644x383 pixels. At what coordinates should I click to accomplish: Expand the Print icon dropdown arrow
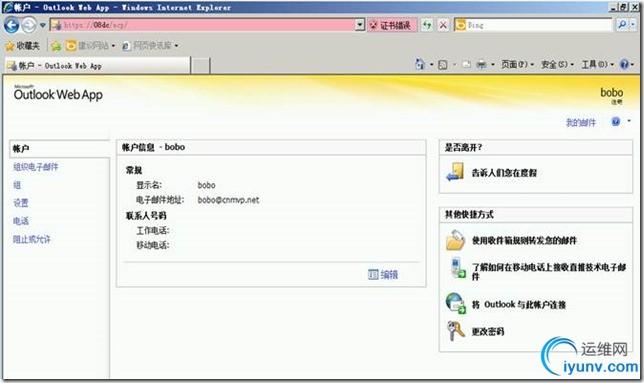click(x=492, y=65)
